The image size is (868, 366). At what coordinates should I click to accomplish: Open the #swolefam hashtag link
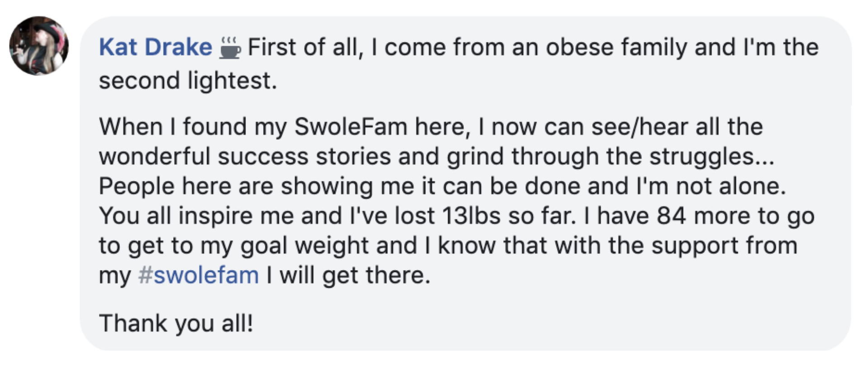pos(198,275)
